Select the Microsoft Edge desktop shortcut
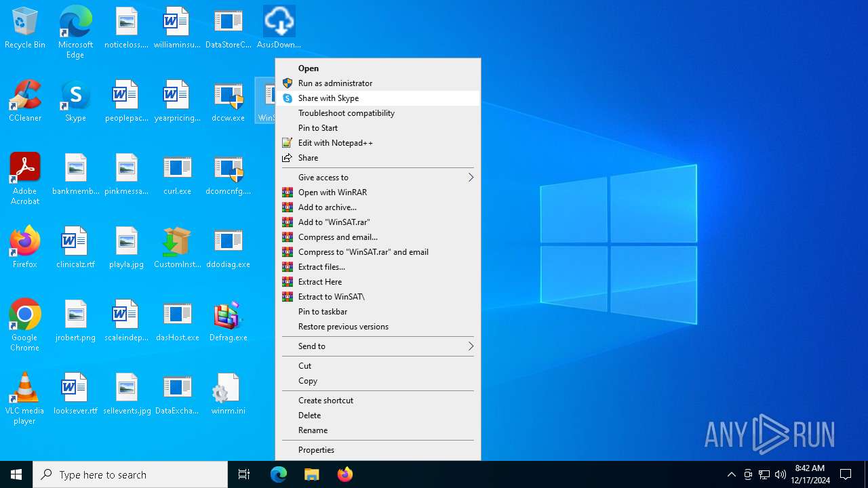 pyautogui.click(x=75, y=32)
